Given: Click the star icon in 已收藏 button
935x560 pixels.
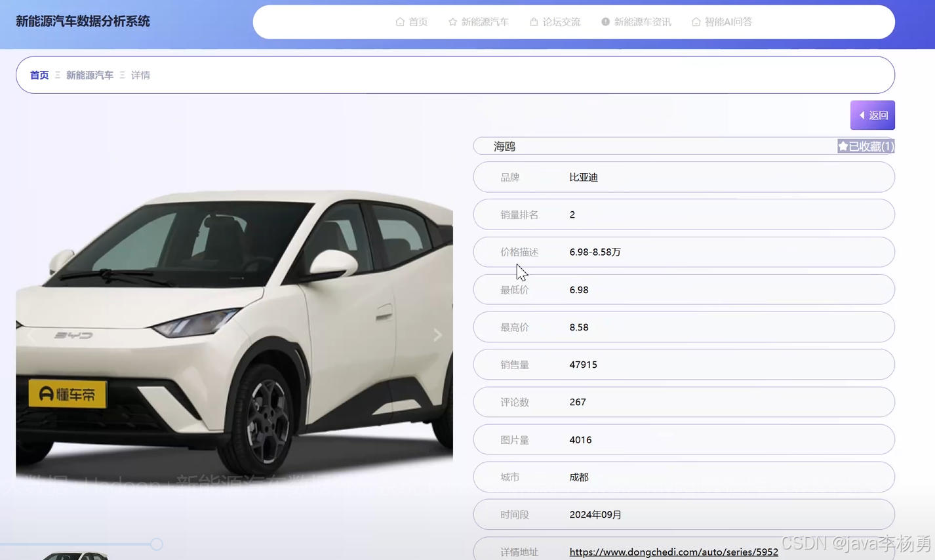Looking at the screenshot, I should [843, 146].
